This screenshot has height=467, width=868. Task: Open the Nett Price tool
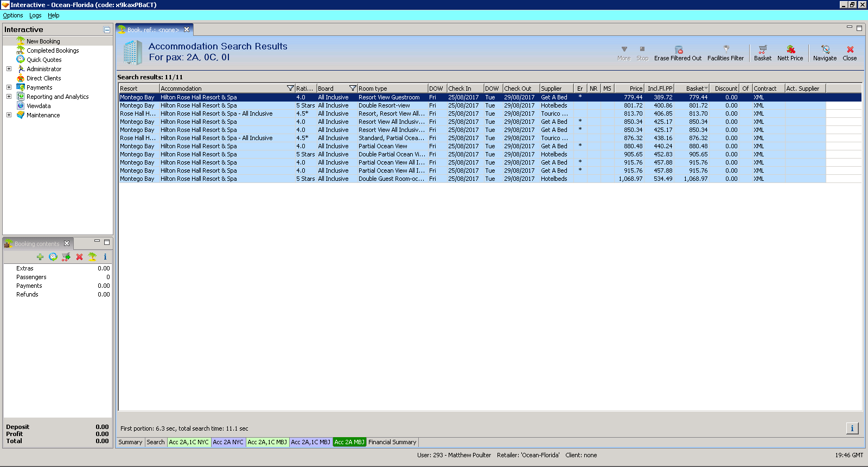pos(790,49)
